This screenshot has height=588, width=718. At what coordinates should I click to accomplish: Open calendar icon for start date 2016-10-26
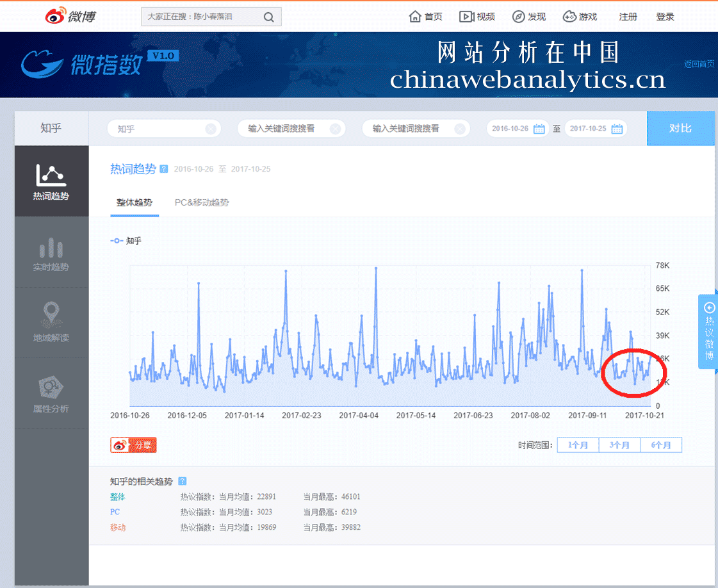pyautogui.click(x=539, y=129)
